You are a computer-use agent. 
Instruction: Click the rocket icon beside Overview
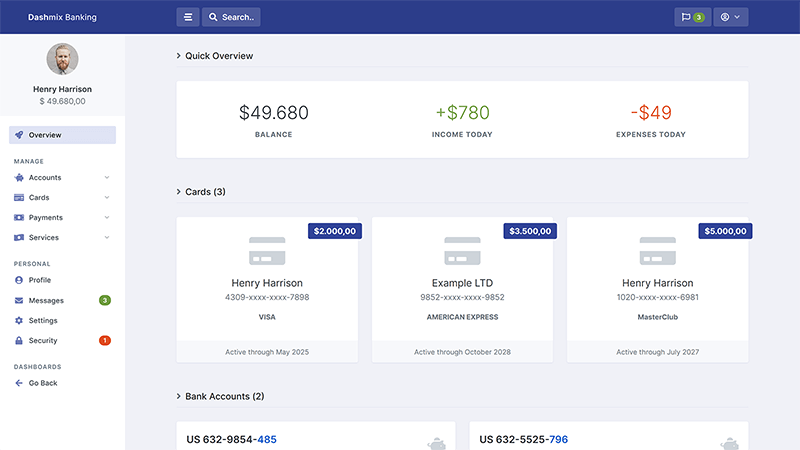[19, 135]
